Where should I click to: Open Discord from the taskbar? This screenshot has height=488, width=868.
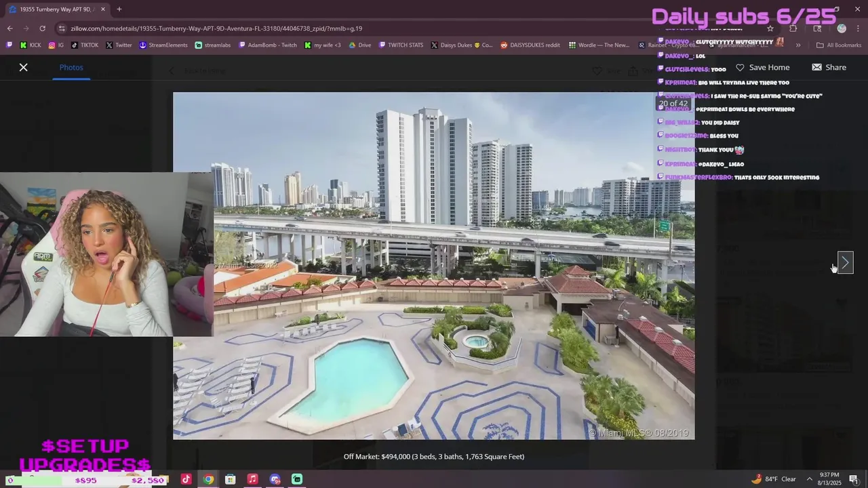pyautogui.click(x=275, y=479)
